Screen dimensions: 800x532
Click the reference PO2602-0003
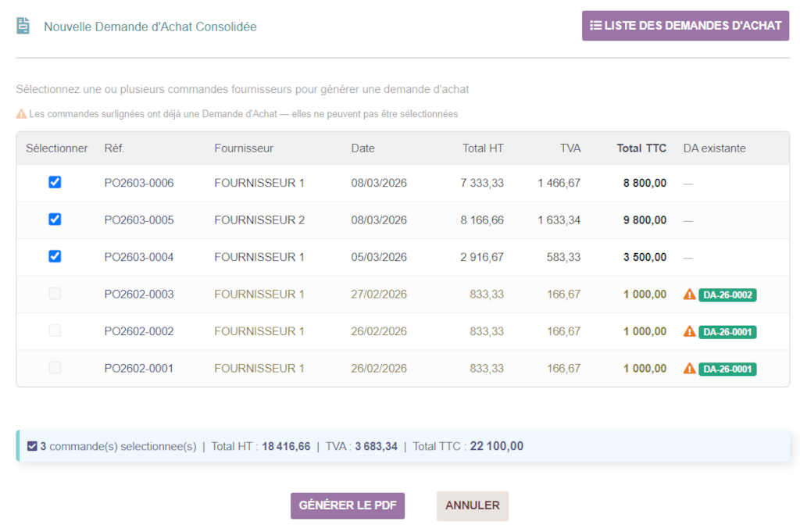139,295
